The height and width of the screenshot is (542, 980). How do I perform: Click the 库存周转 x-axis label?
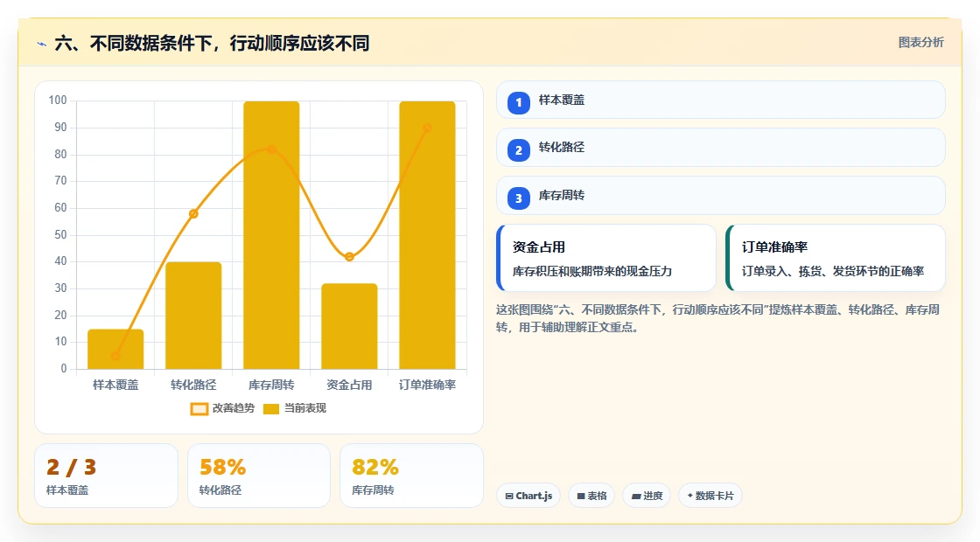pos(271,385)
